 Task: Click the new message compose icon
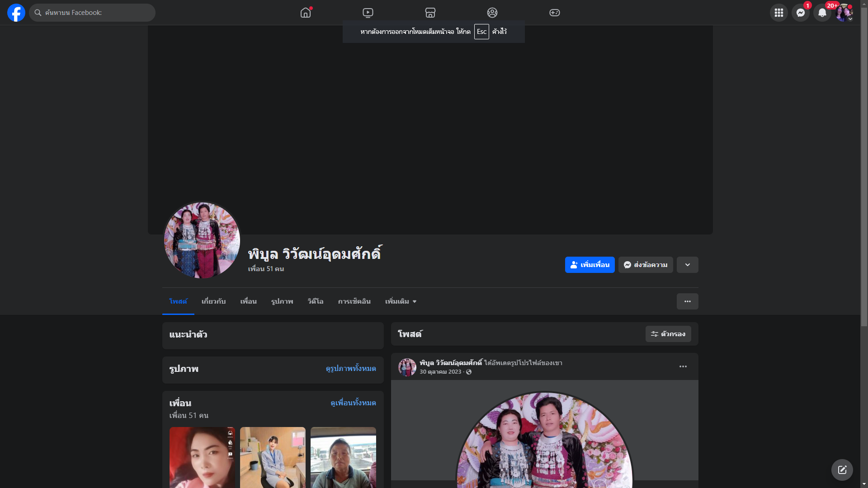point(842,470)
